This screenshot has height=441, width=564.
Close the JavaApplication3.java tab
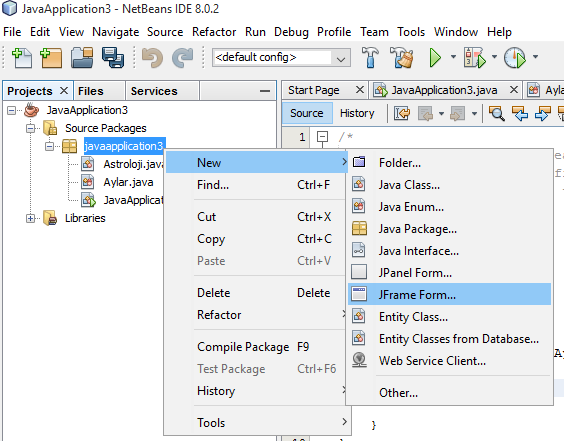click(514, 90)
